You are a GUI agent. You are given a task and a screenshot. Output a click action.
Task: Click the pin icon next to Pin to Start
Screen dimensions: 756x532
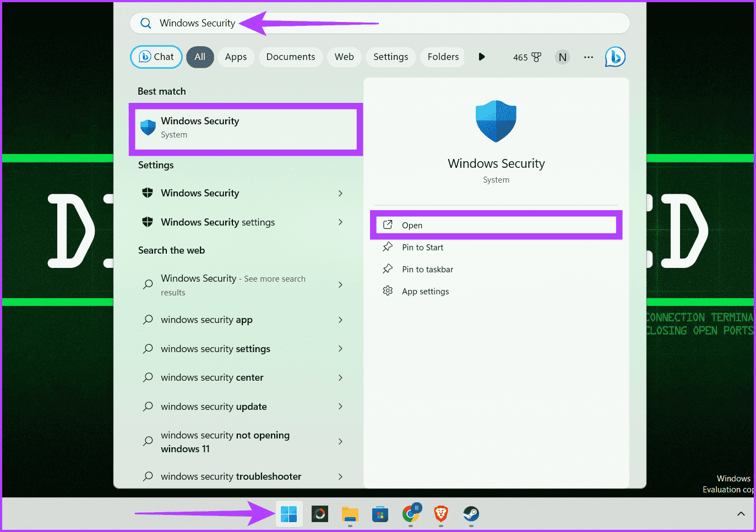tap(388, 247)
